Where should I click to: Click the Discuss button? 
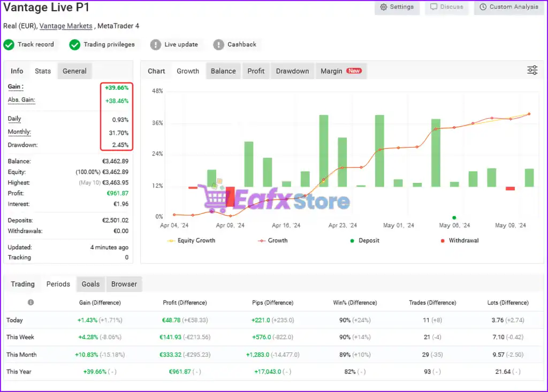(x=447, y=7)
